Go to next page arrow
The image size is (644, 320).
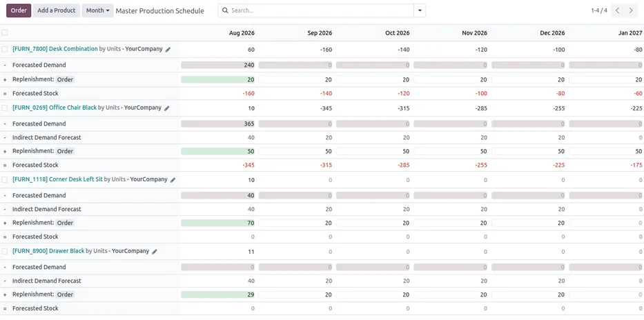tap(631, 10)
